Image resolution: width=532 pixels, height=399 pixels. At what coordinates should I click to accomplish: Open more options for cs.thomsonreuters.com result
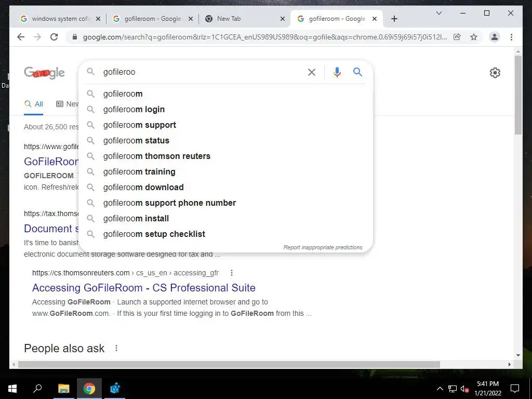(231, 273)
